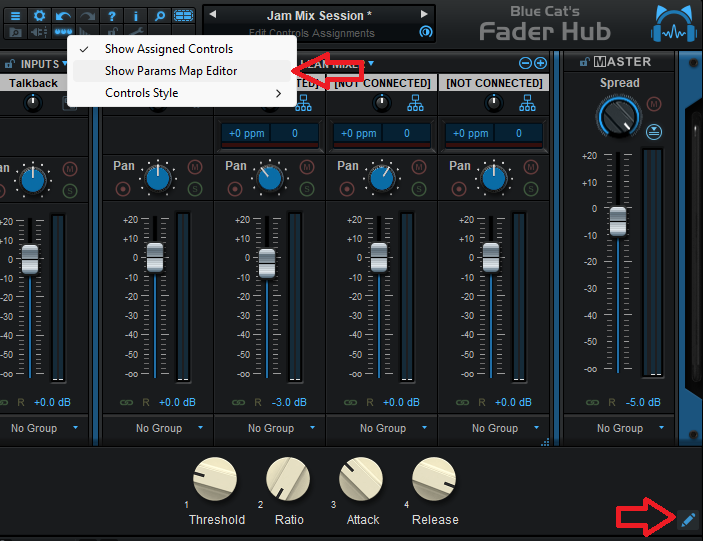Go to previous preset with left arrow

click(x=213, y=14)
